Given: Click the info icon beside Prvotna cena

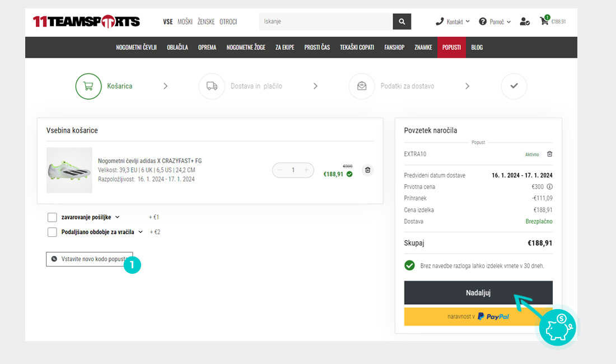Looking at the screenshot, I should (x=549, y=186).
